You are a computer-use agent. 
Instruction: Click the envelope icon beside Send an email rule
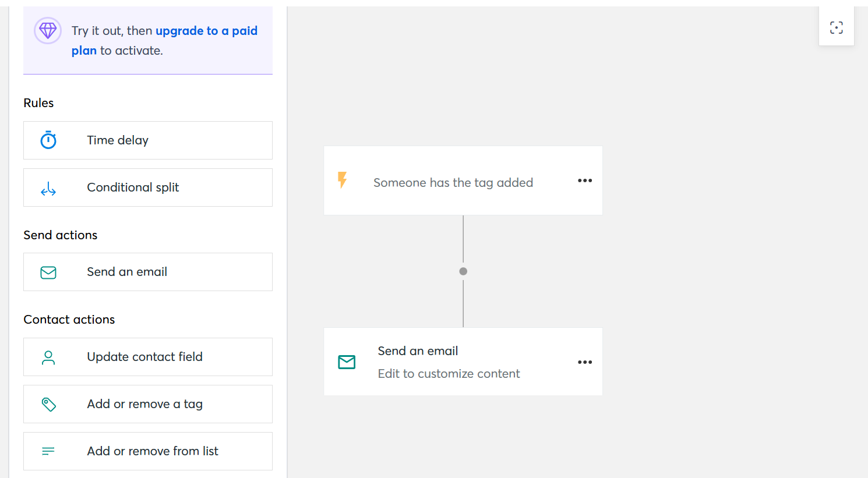48,272
